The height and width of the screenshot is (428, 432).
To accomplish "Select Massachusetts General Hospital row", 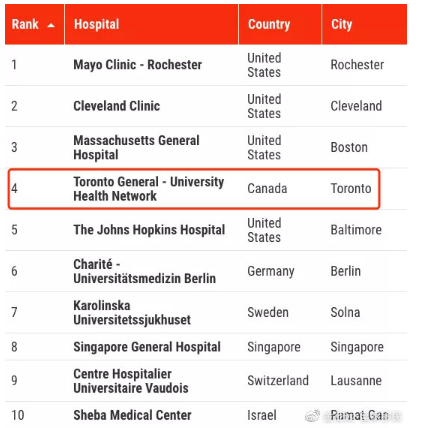I will [x=206, y=147].
